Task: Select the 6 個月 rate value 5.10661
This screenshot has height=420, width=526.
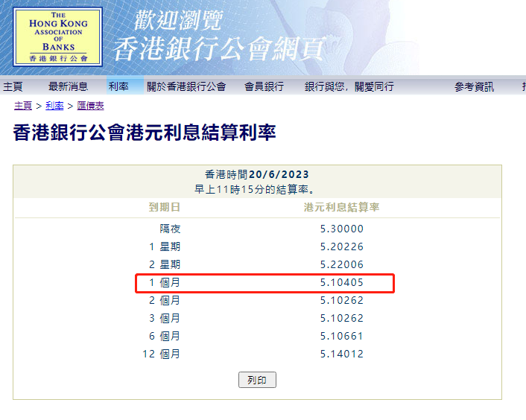Action: pos(341,336)
